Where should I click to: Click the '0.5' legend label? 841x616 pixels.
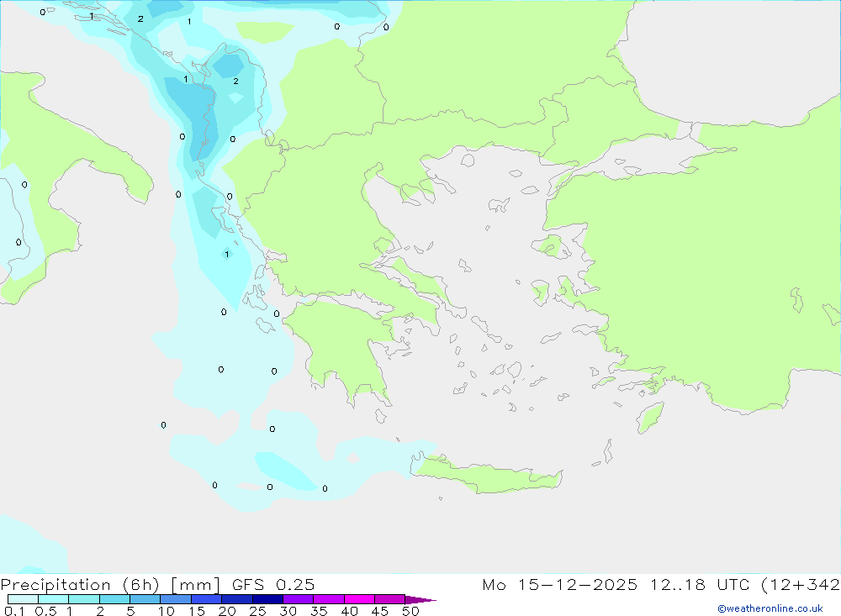pos(45,611)
